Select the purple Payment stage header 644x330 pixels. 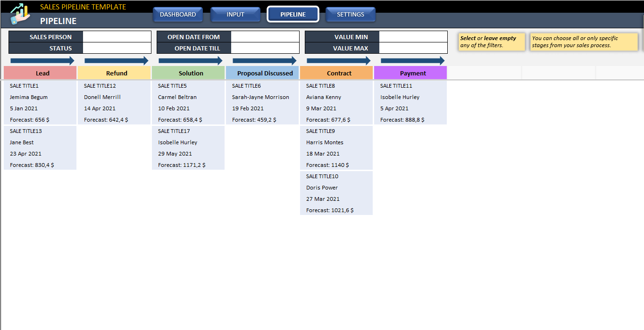pyautogui.click(x=410, y=73)
